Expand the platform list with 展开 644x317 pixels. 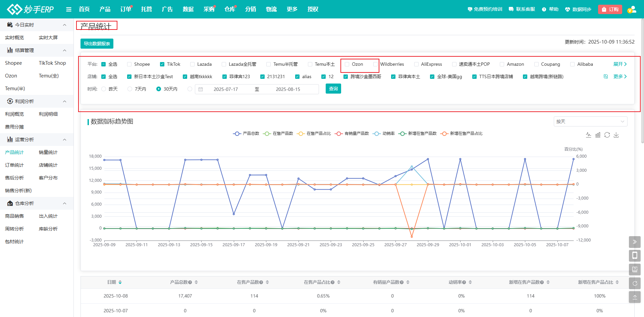(620, 64)
